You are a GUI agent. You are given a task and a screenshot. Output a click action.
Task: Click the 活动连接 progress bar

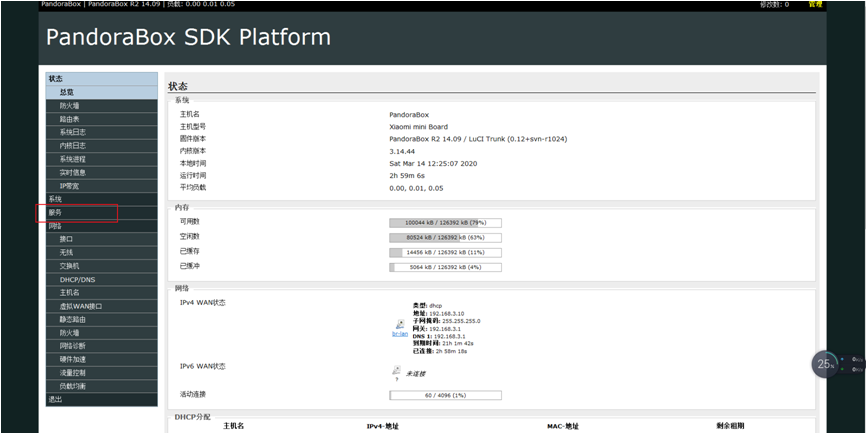click(x=445, y=395)
